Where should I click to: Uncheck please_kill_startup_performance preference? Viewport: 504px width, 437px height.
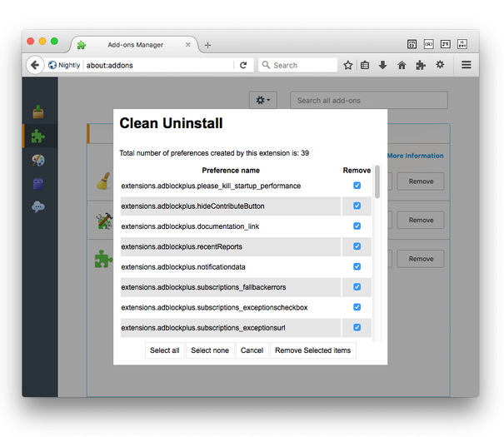coord(357,186)
